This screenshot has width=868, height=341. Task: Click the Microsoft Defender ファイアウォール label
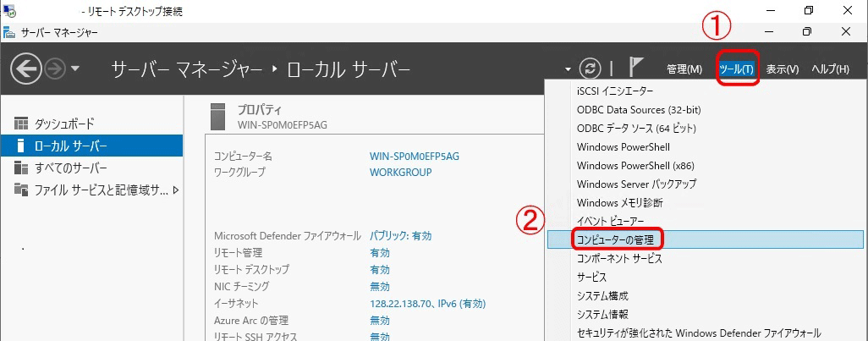[288, 236]
